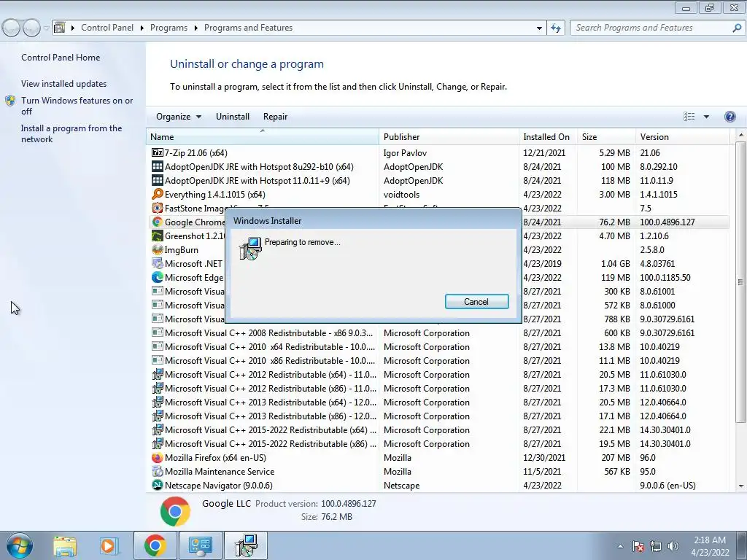Sort by Installed On column header
This screenshot has height=560, width=747.
[548, 136]
